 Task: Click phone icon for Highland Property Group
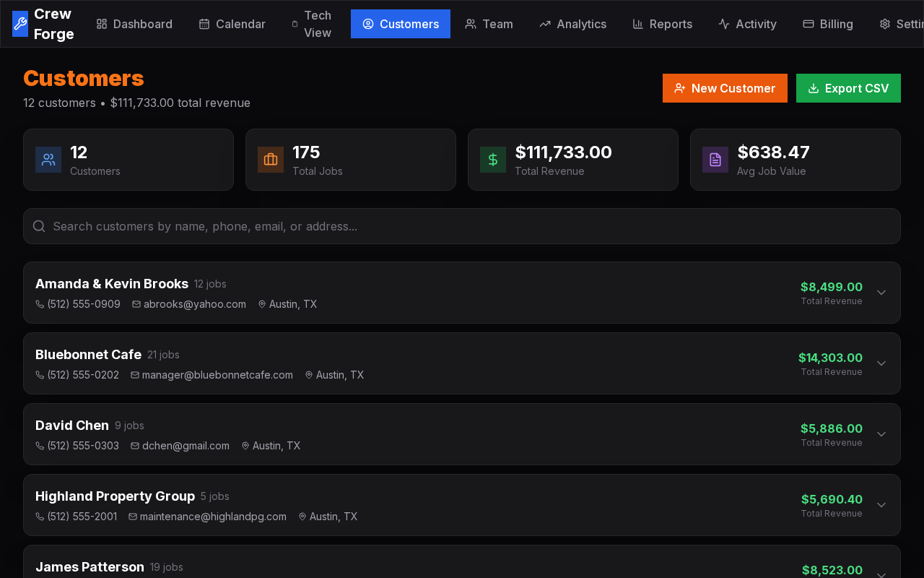(x=40, y=517)
